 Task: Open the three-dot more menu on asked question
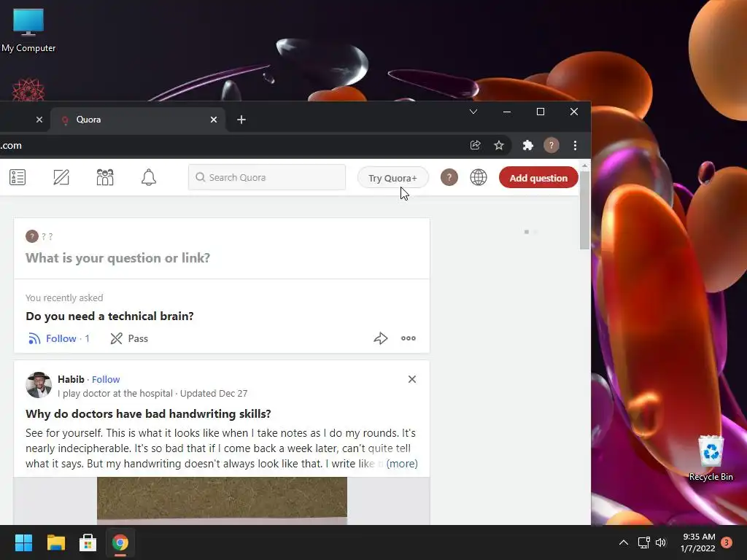(409, 338)
